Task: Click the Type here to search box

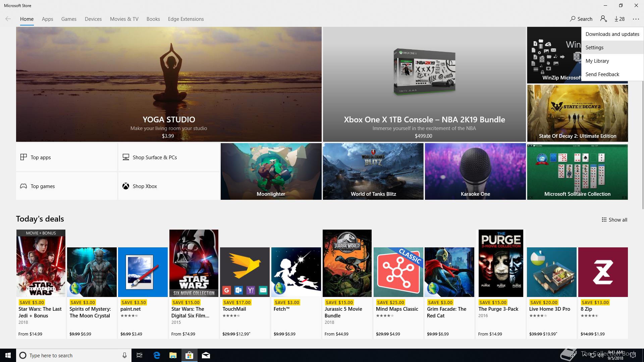Action: point(74,355)
